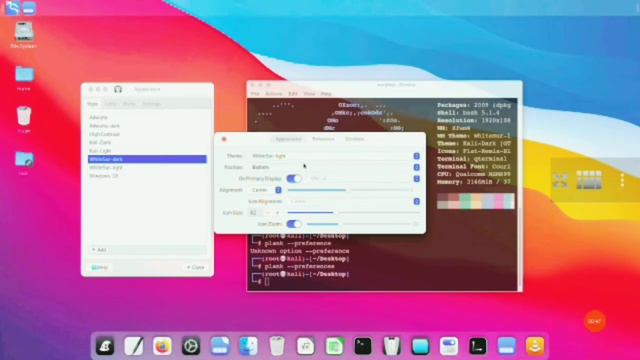Click the Close button in the Appearance window
The width and height of the screenshot is (640, 360).
click(196, 267)
